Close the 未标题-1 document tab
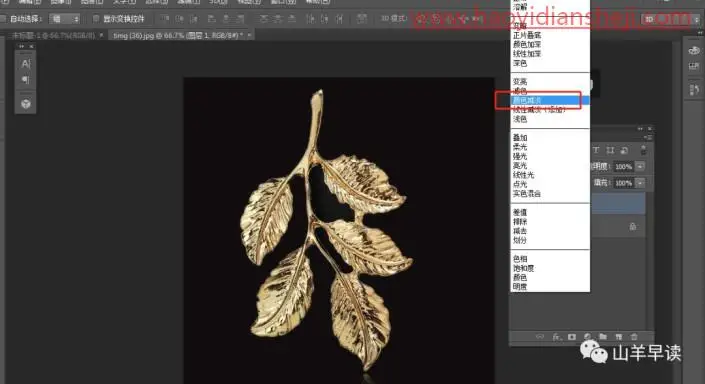Screen dimensions: 705x384 [x=101, y=35]
